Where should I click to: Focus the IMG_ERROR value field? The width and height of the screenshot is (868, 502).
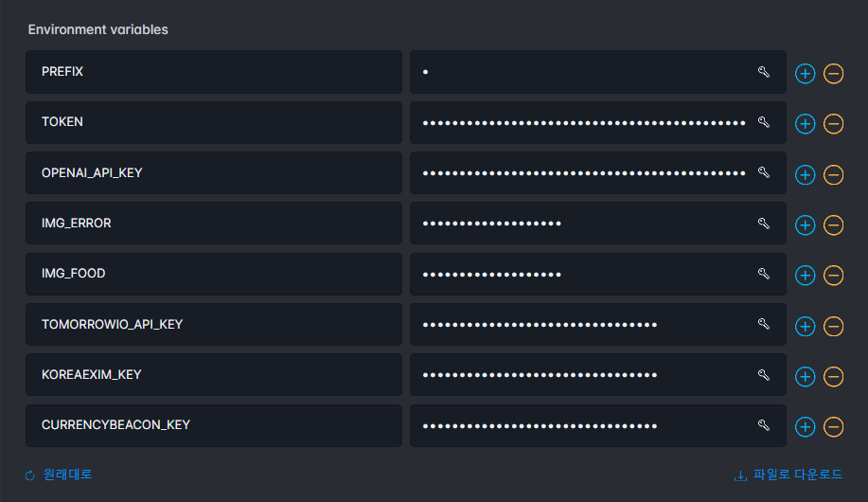pos(598,224)
